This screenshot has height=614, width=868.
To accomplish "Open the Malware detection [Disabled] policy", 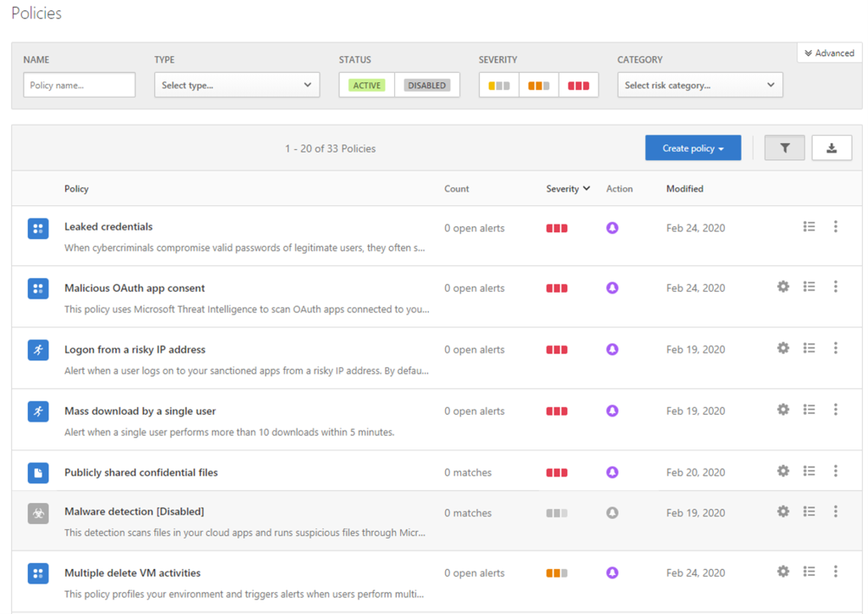I will click(135, 511).
